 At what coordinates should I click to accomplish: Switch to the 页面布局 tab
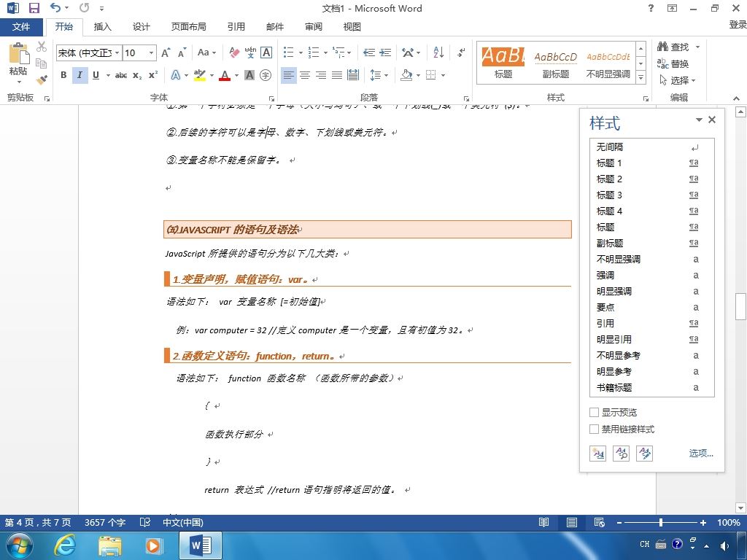pos(189,27)
